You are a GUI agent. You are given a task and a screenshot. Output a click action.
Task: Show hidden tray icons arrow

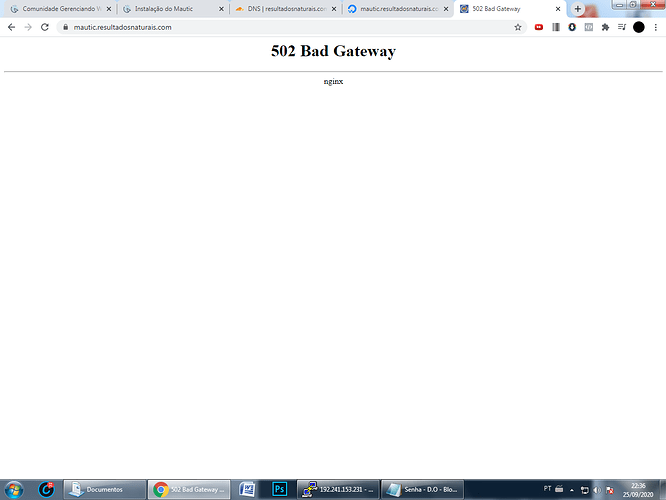[x=572, y=490]
